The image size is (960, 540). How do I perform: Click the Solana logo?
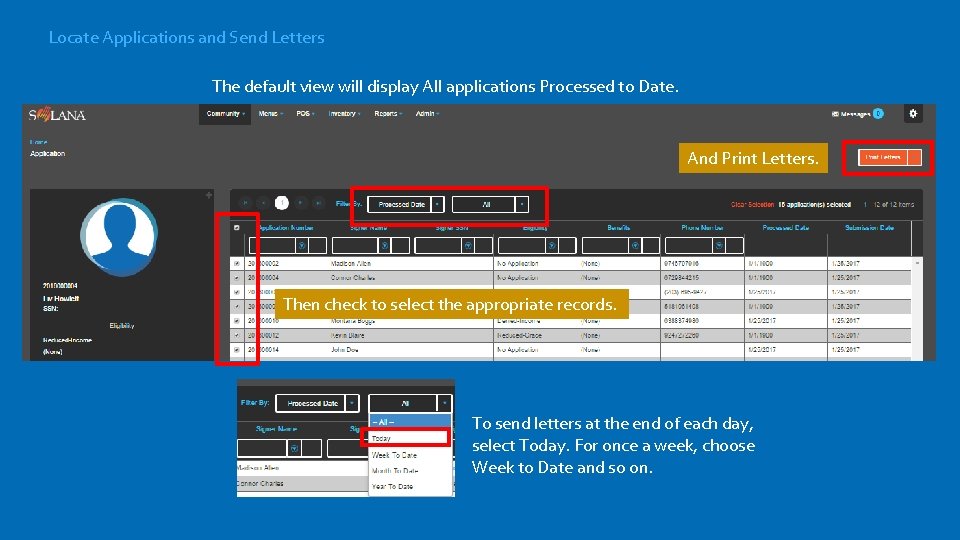(57, 114)
